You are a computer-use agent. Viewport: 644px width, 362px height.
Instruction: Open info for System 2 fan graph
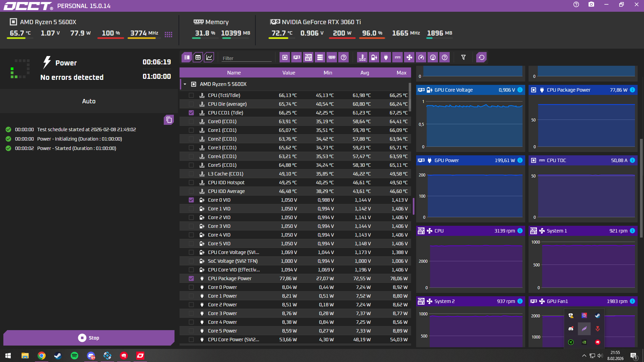pyautogui.click(x=520, y=301)
